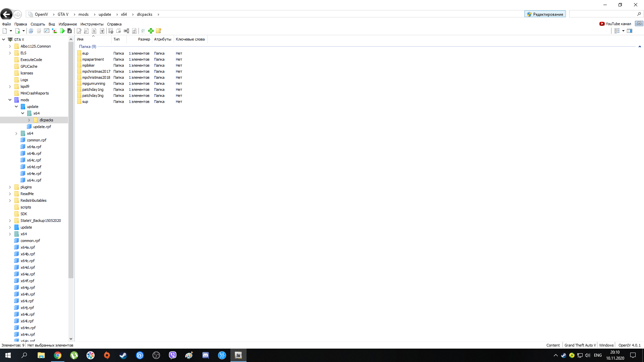Open the Инструменты menu
The image size is (644, 362).
pos(92,24)
